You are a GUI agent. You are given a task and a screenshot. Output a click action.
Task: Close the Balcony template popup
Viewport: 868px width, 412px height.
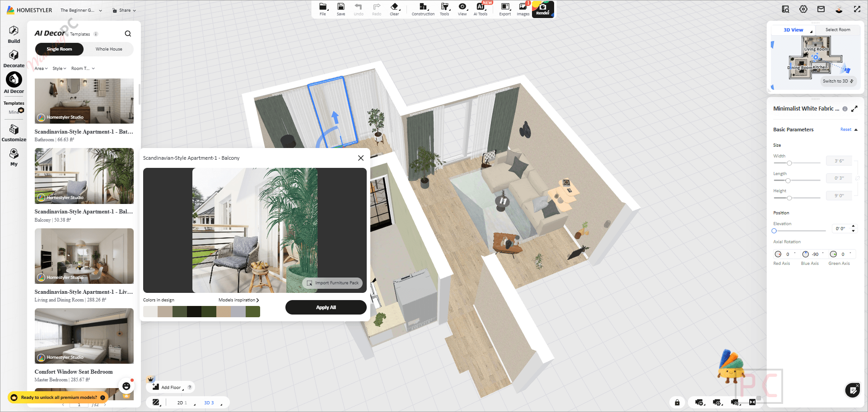click(x=361, y=158)
